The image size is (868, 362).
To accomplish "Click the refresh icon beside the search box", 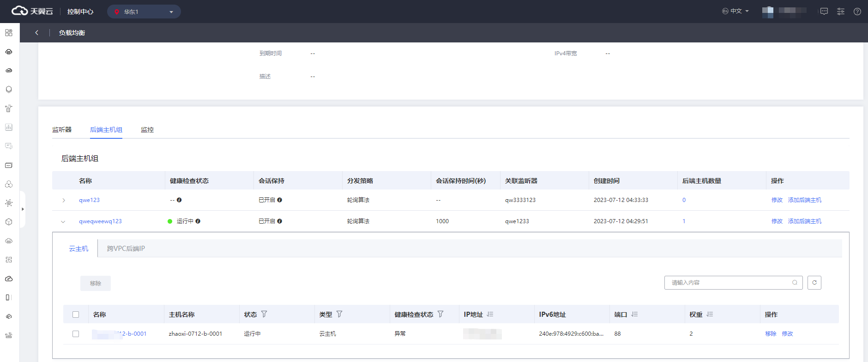I will point(814,283).
